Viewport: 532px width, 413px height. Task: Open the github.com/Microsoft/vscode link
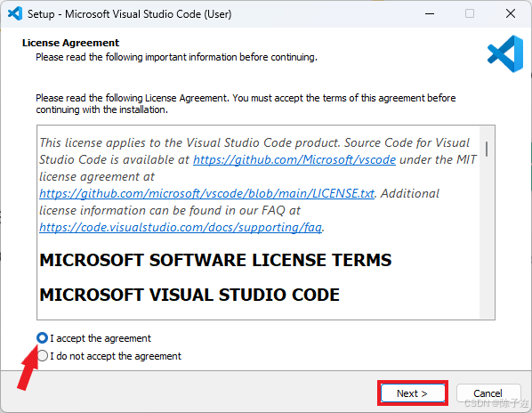[x=294, y=159]
